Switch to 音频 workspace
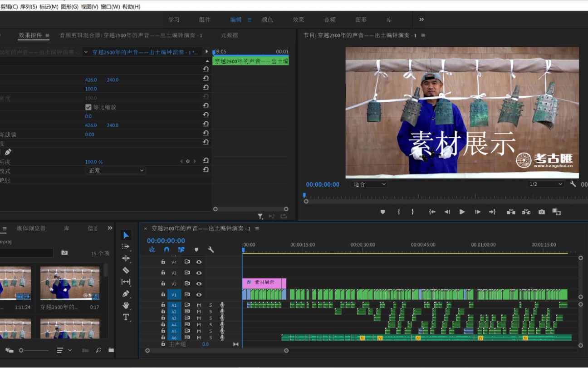 pyautogui.click(x=330, y=20)
